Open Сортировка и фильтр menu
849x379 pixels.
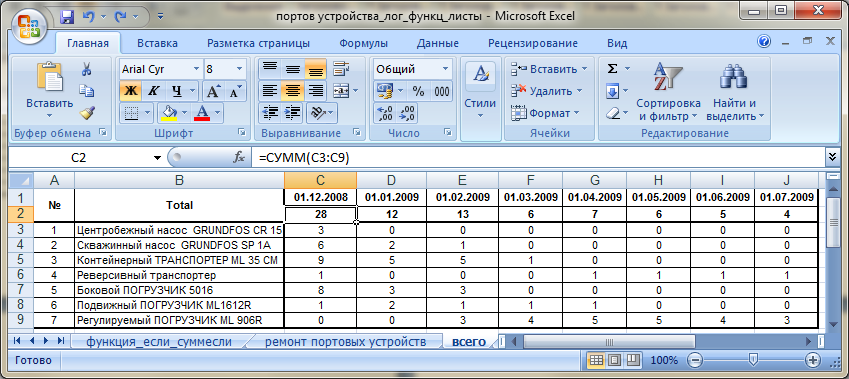tap(668, 92)
